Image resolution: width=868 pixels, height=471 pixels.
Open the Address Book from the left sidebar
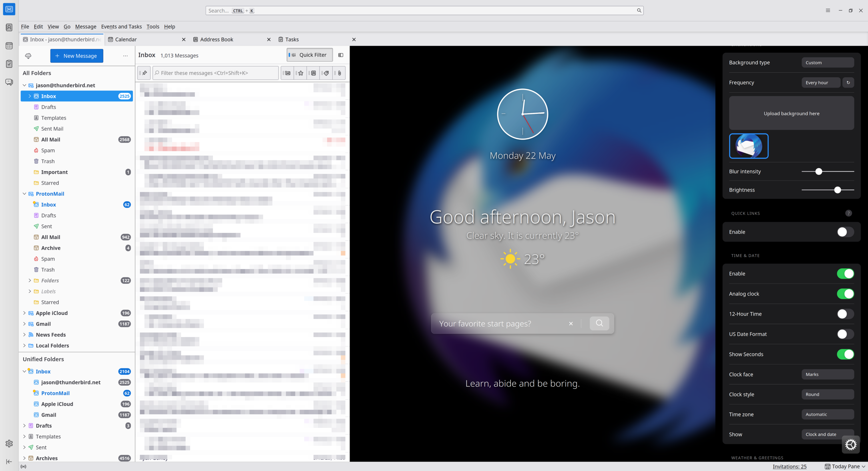coord(9,27)
